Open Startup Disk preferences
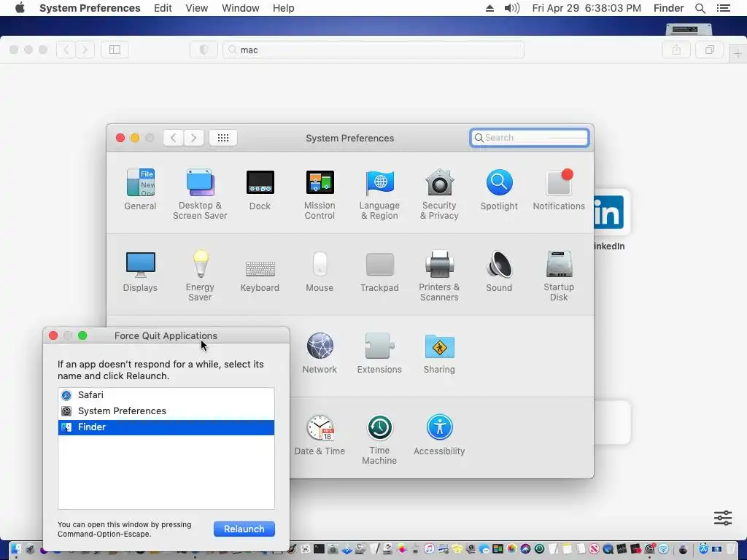 click(559, 276)
